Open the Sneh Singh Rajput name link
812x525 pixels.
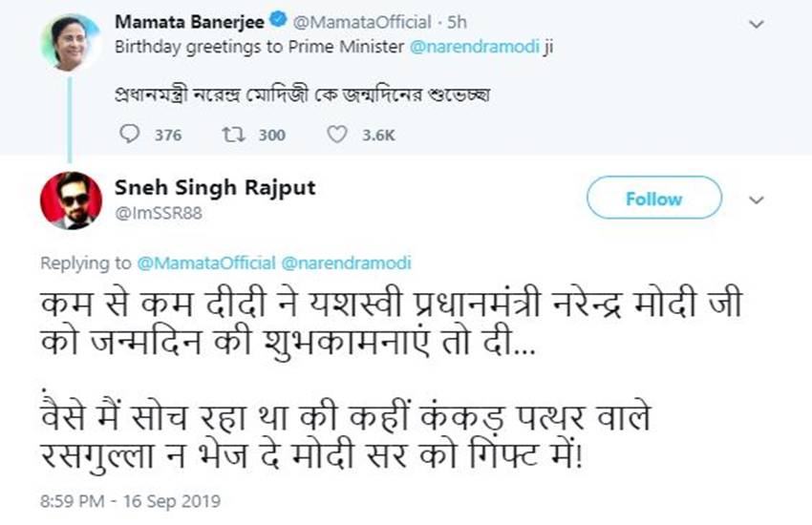(x=214, y=188)
